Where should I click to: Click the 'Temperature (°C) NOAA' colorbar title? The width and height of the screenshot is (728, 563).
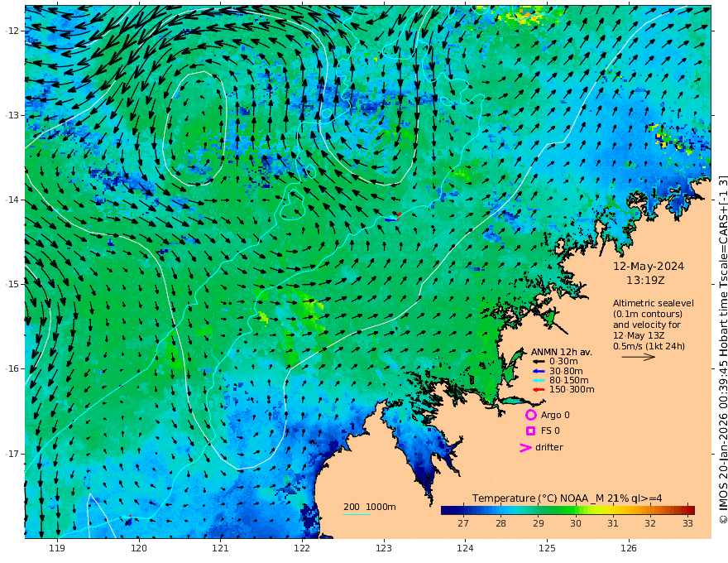[x=568, y=498]
